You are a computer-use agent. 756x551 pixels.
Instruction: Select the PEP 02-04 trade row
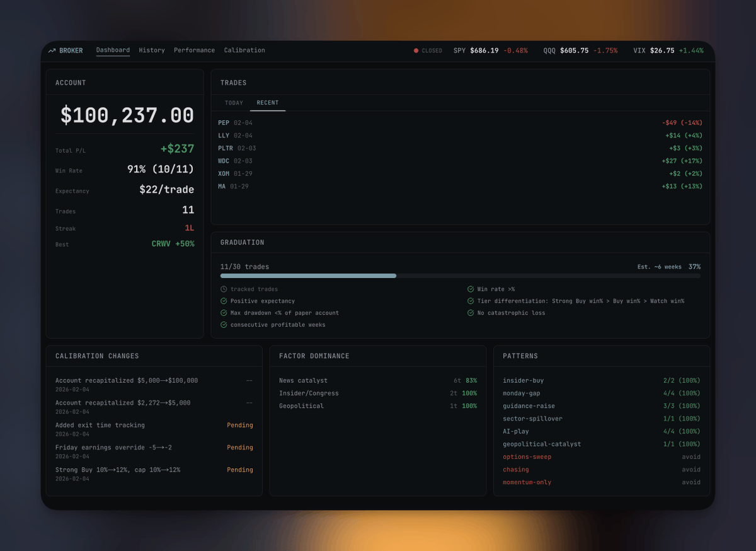point(460,123)
